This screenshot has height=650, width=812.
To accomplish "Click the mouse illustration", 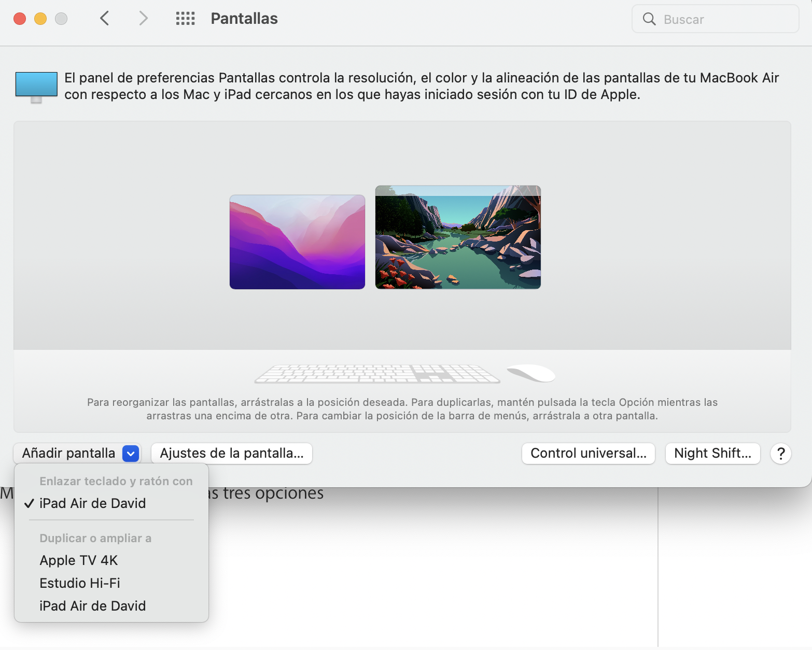I will coord(531,373).
